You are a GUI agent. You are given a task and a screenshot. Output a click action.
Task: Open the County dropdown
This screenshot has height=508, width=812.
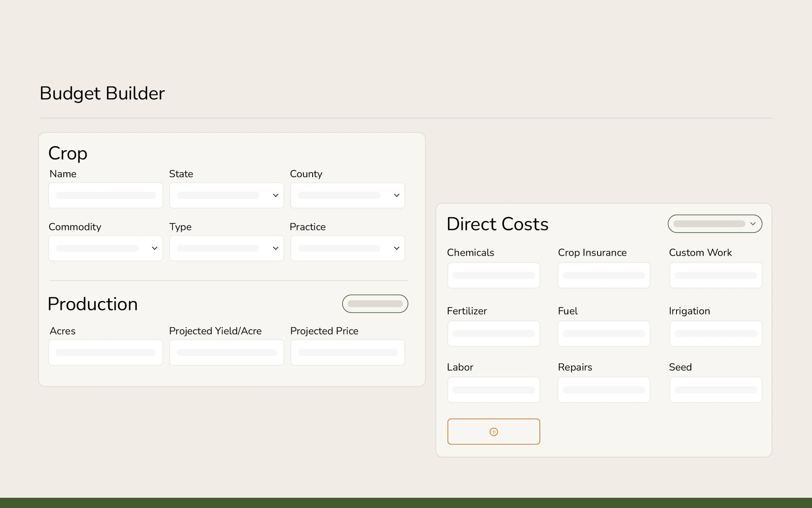(x=348, y=195)
